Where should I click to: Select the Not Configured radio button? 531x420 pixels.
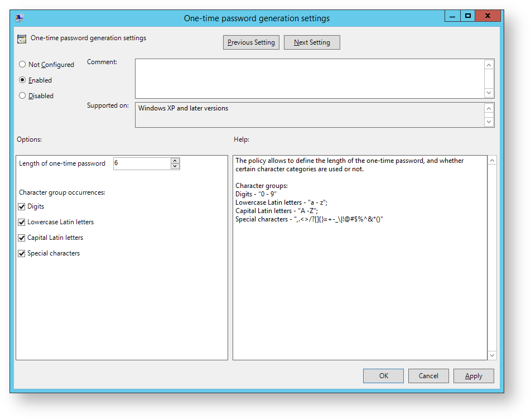click(x=22, y=65)
